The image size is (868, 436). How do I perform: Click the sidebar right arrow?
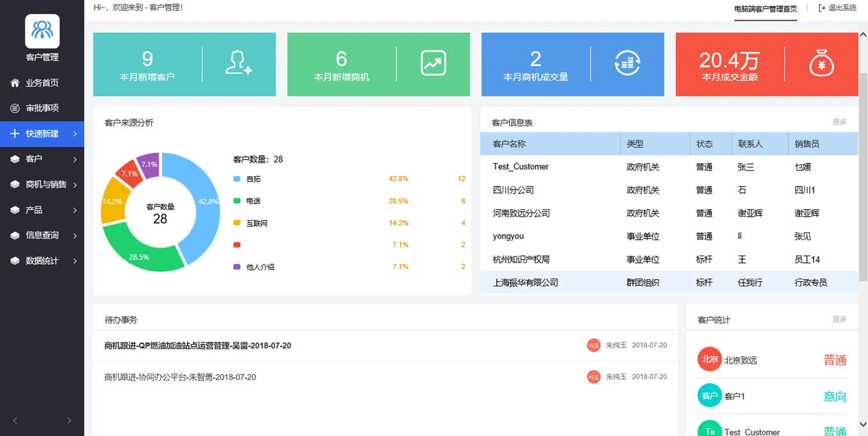tap(69, 420)
